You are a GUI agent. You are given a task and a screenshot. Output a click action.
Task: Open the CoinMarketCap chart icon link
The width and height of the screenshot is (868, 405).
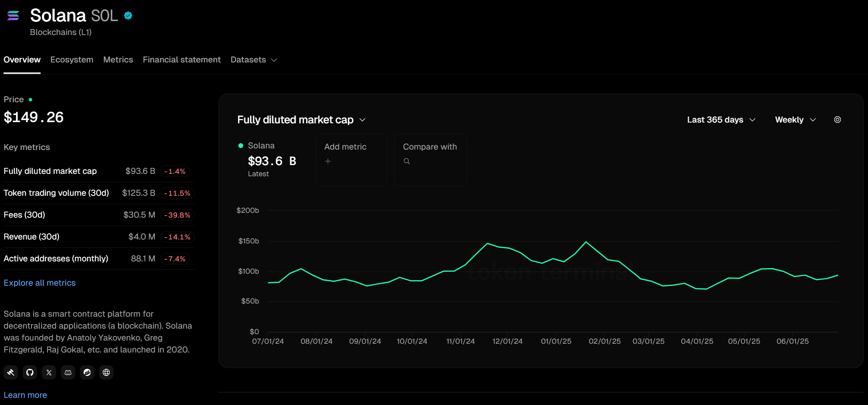tap(87, 372)
